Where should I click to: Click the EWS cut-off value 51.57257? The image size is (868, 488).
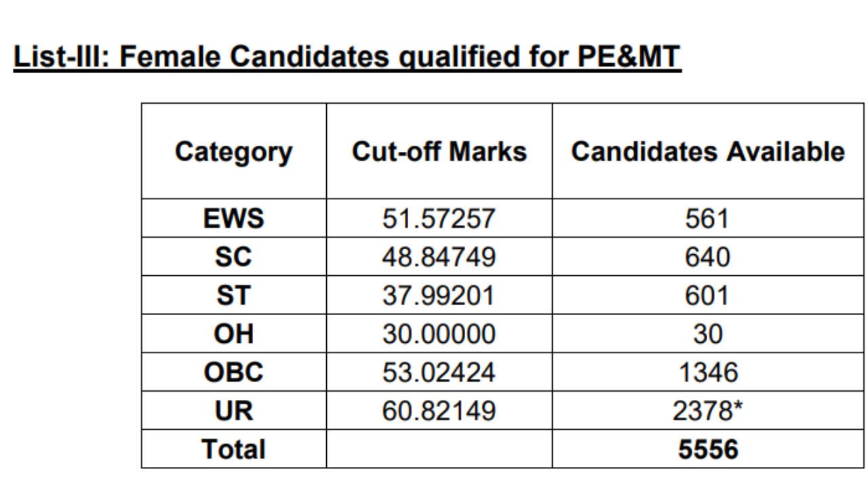439,218
